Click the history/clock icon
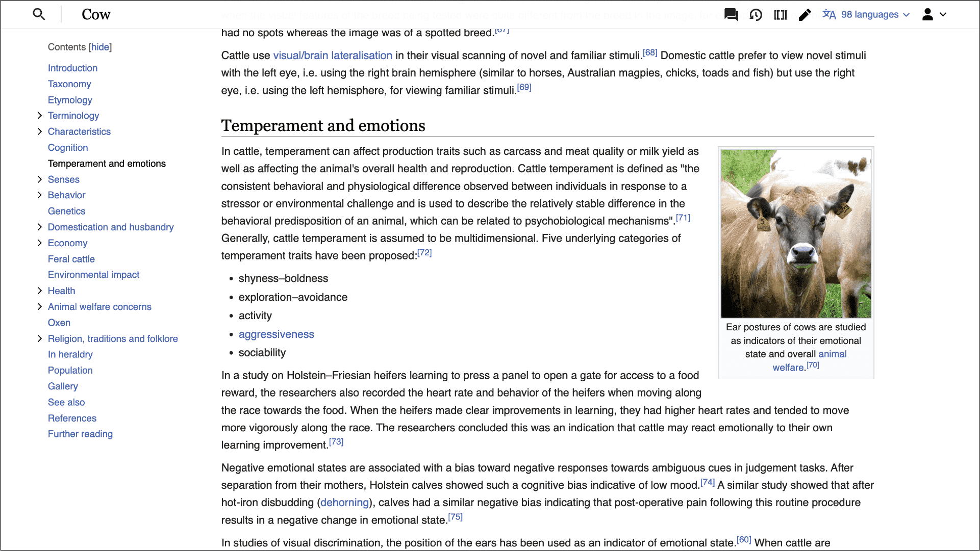 (x=756, y=14)
